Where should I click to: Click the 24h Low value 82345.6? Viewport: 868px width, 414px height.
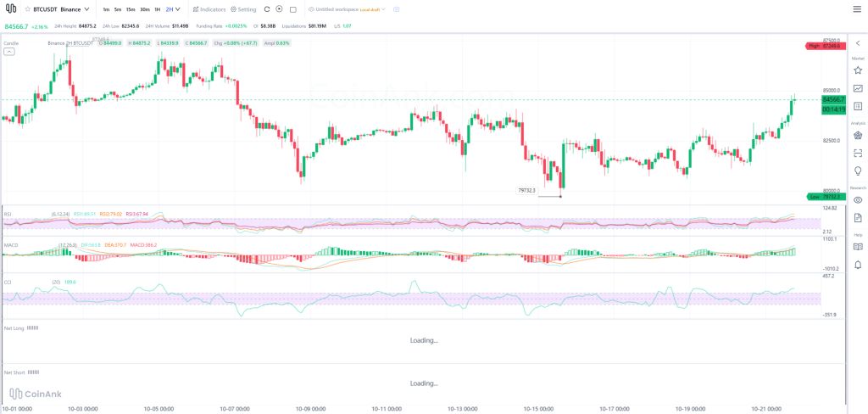[130, 26]
